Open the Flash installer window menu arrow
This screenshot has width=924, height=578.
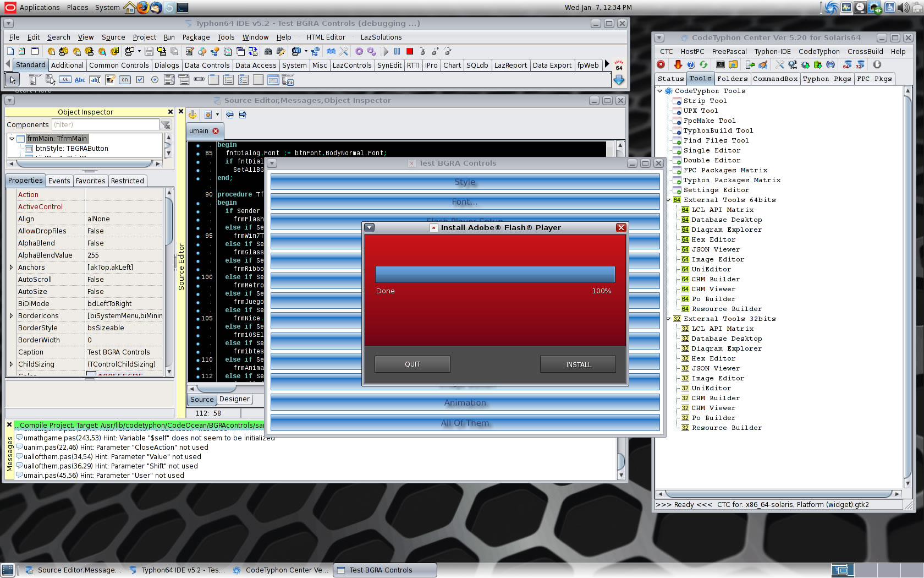pyautogui.click(x=370, y=227)
